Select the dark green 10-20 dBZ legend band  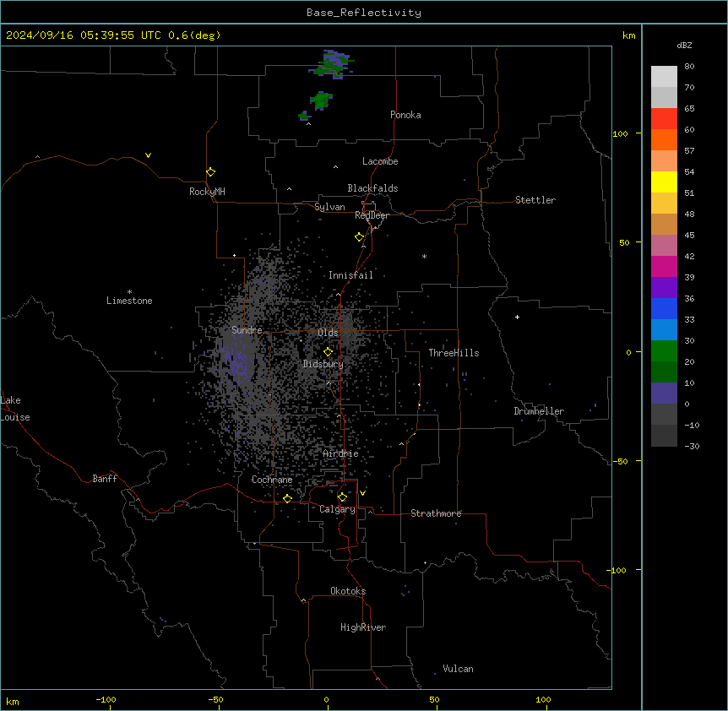pyautogui.click(x=664, y=372)
